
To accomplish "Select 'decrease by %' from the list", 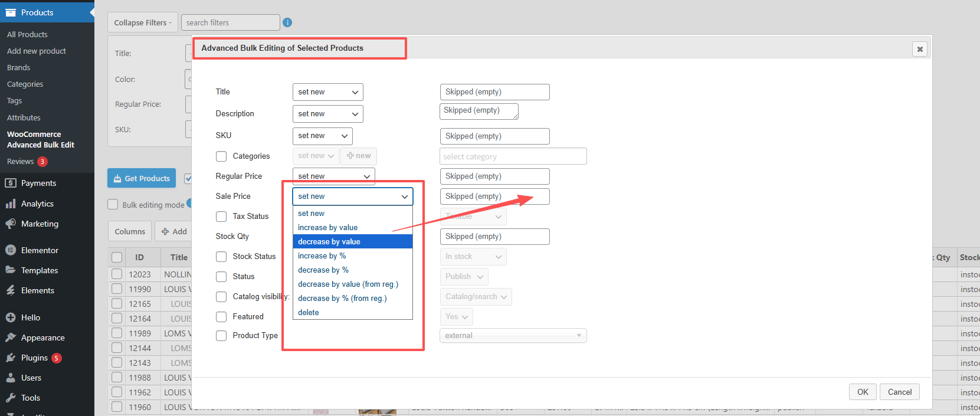I will [323, 270].
